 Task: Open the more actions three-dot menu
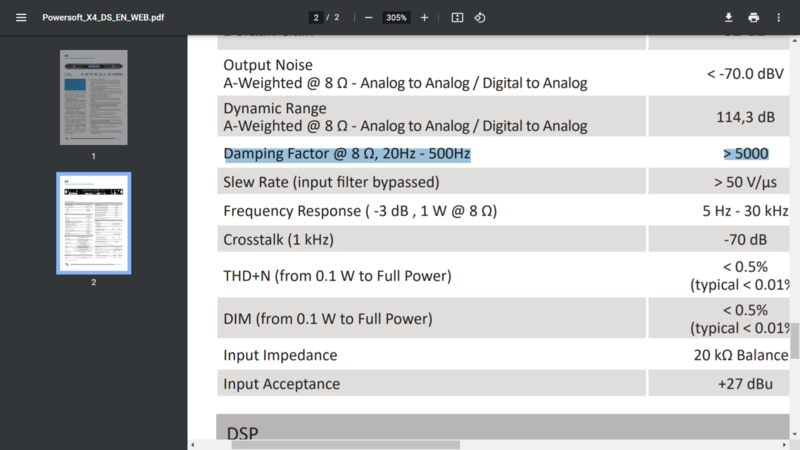[779, 18]
